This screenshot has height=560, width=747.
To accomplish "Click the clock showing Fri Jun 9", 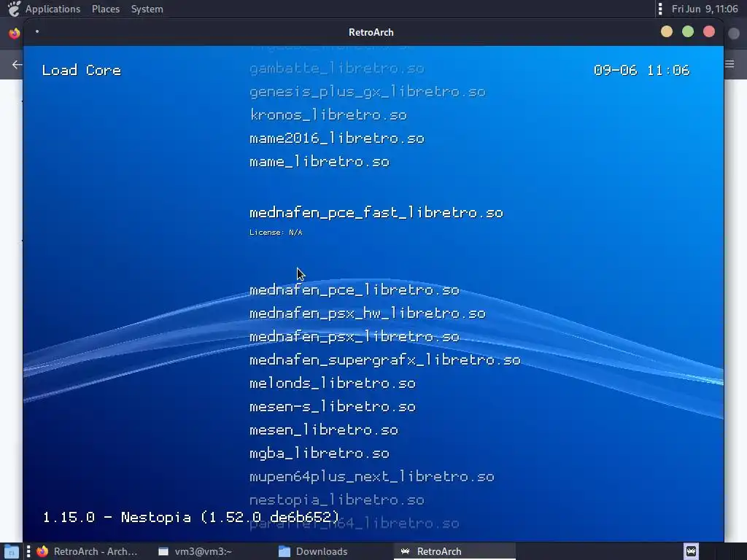I will click(x=704, y=9).
